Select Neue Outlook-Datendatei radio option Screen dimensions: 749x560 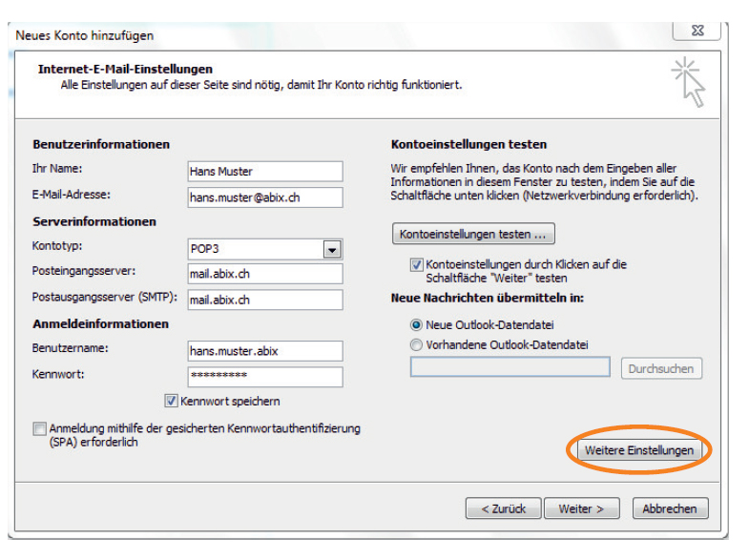click(416, 325)
